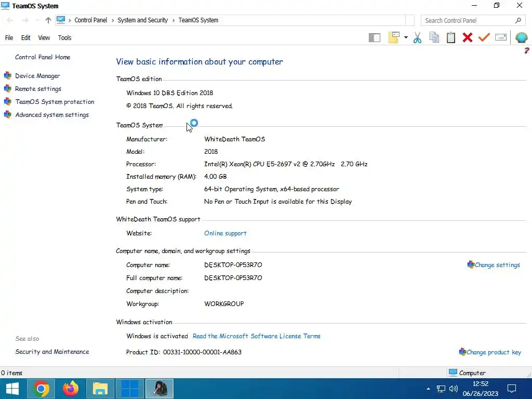Open the Edit menu
Image resolution: width=532 pixels, height=399 pixels.
(26, 37)
